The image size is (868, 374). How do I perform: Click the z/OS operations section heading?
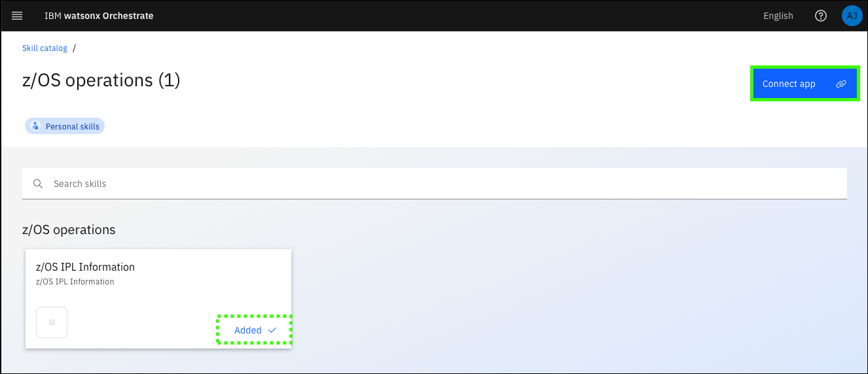coord(69,229)
